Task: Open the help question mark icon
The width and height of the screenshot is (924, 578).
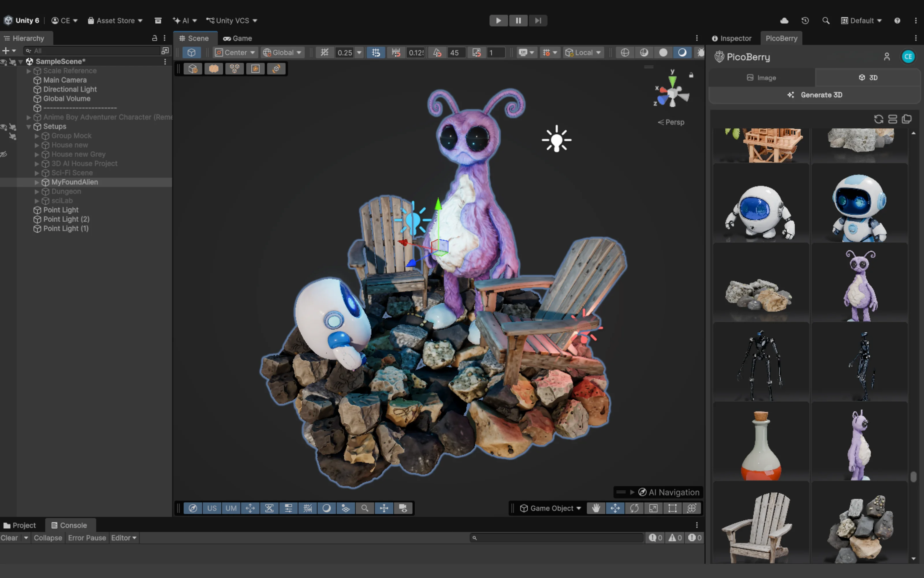Action: [897, 21]
